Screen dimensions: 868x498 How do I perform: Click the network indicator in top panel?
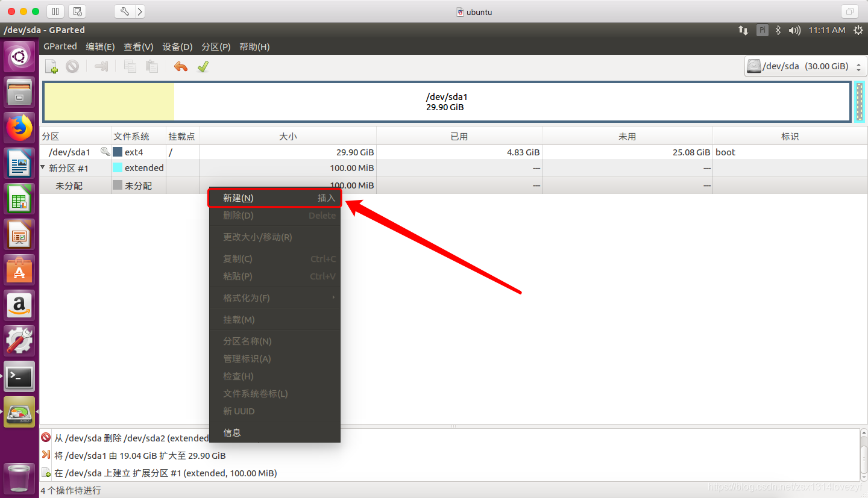tap(743, 30)
